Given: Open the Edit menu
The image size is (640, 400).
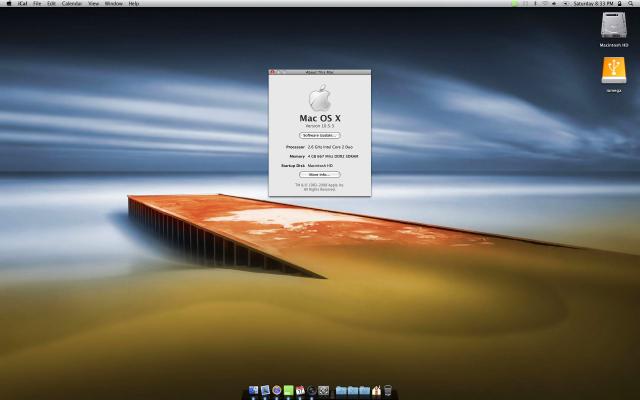Looking at the screenshot, I should pos(51,3).
